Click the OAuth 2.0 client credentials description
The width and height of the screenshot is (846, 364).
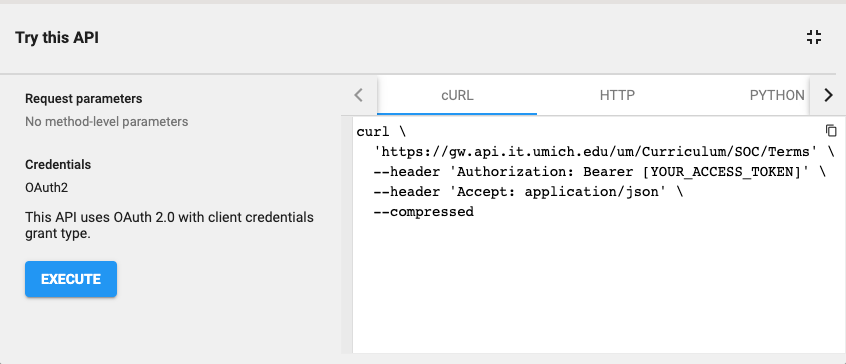(169, 225)
